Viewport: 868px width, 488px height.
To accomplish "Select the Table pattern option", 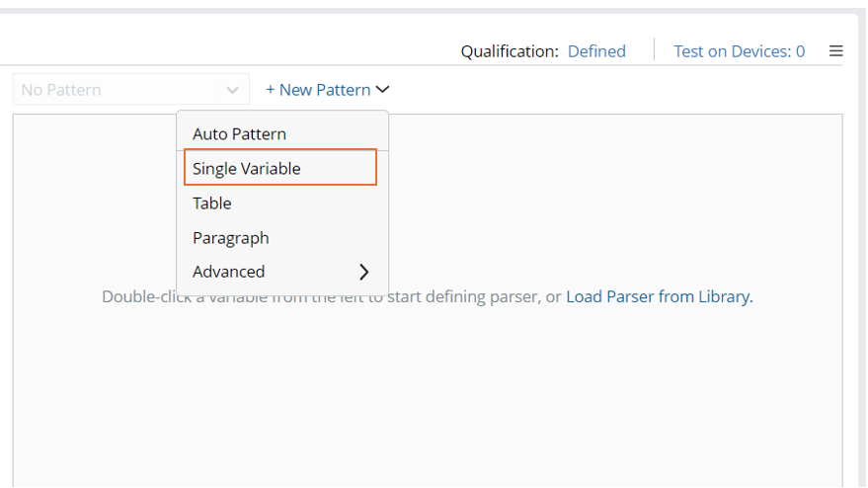I will click(x=212, y=203).
